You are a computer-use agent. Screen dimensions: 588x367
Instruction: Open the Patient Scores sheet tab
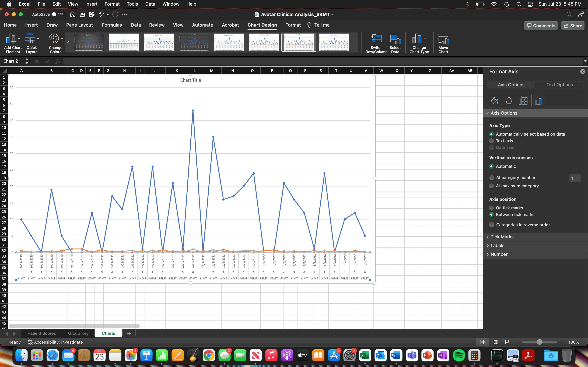tap(41, 333)
